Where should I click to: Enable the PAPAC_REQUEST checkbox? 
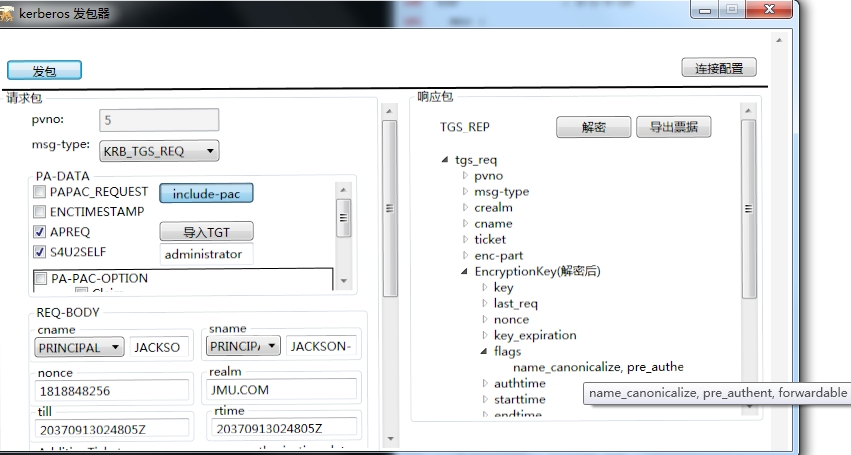(x=40, y=192)
